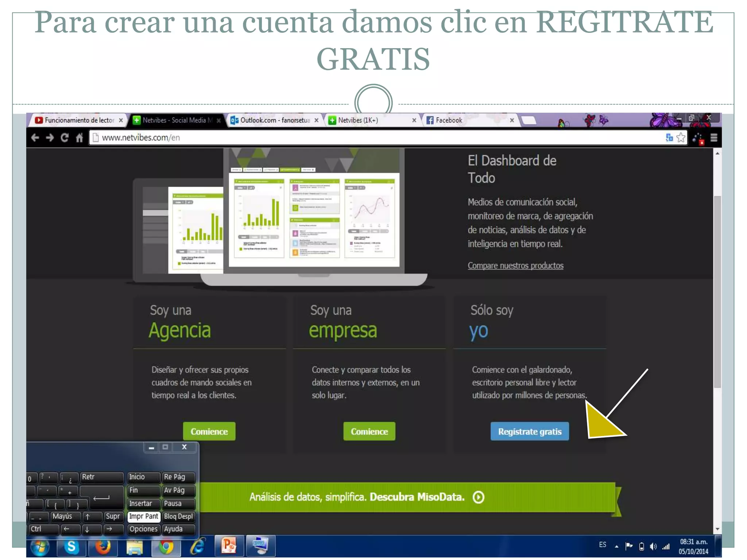The height and width of the screenshot is (560, 747).
Task: Switch to Netvibes (1K+) tab
Action: coord(372,120)
